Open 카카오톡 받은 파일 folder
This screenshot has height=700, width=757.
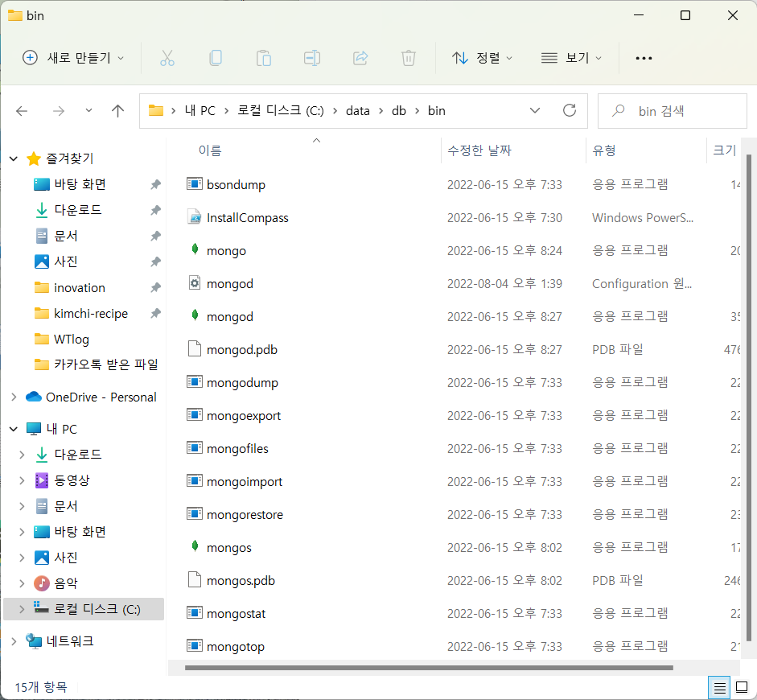pyautogui.click(x=105, y=364)
